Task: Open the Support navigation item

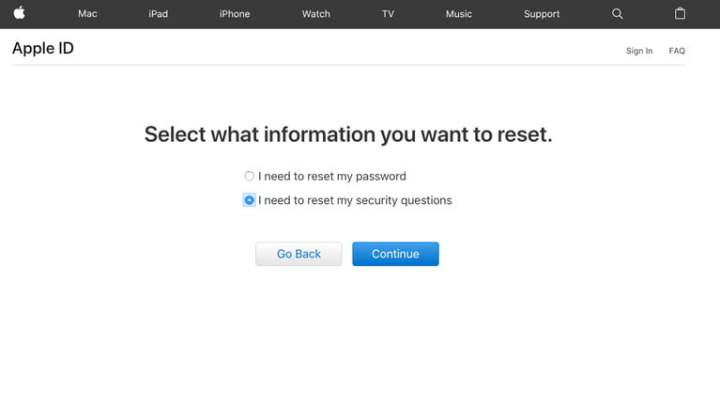Action: (541, 14)
